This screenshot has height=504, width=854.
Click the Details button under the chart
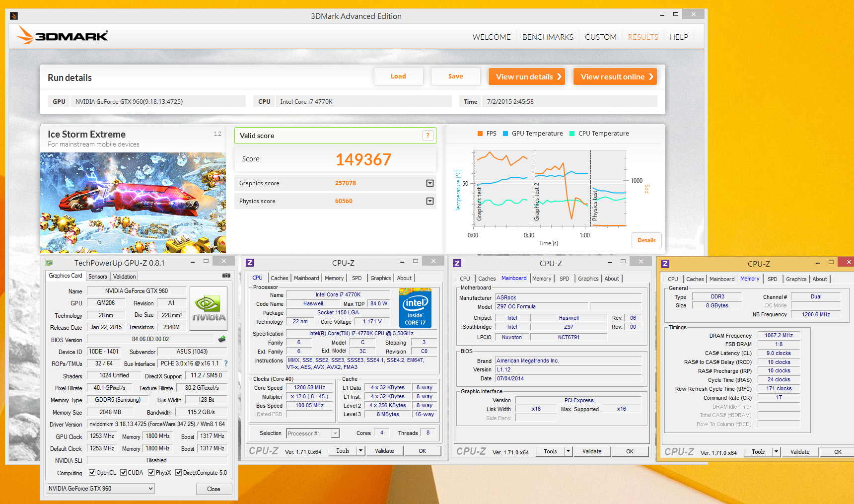click(x=646, y=240)
